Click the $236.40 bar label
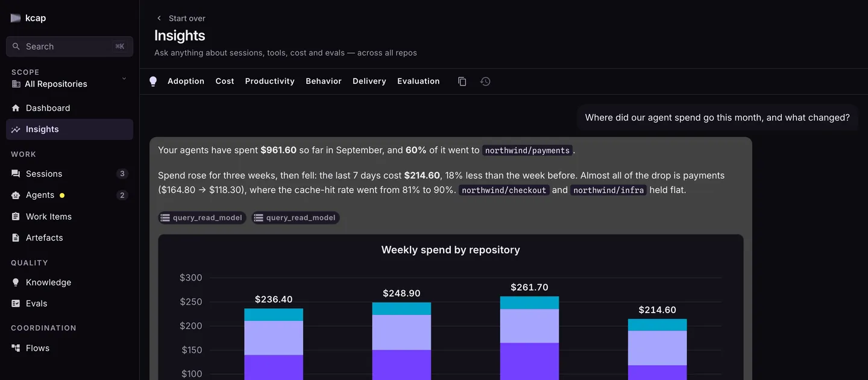Viewport: 868px width, 380px height. pyautogui.click(x=274, y=299)
